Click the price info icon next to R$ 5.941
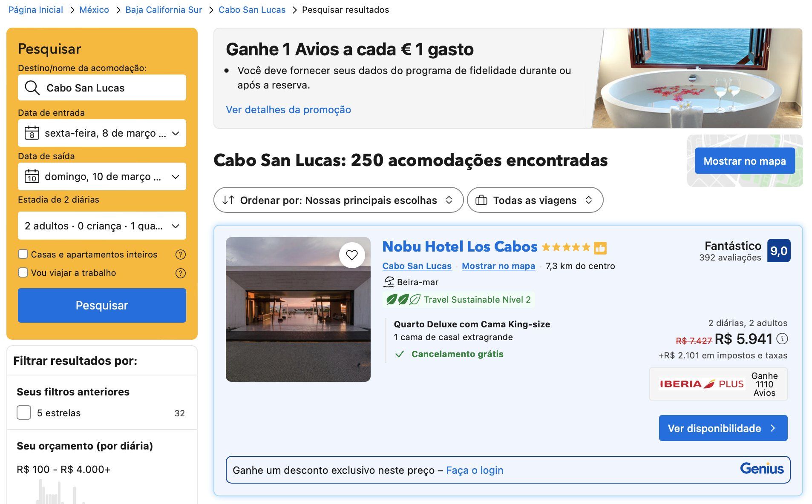This screenshot has width=812, height=504. click(x=782, y=339)
